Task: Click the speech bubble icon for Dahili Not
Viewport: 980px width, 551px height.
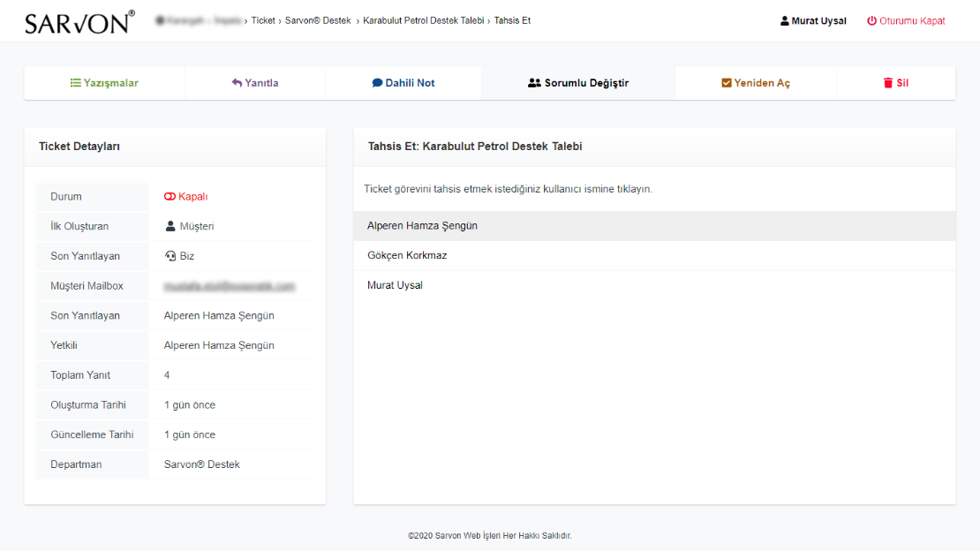Action: point(377,83)
